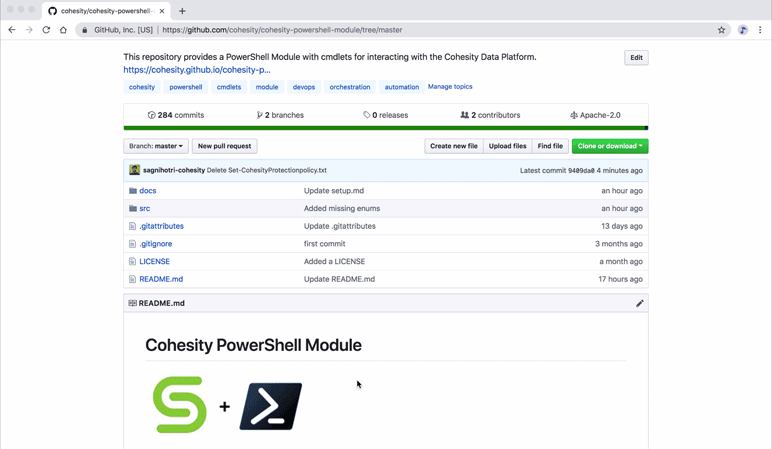Click the .gitattributes file icon
The width and height of the screenshot is (772, 449).
point(132,226)
